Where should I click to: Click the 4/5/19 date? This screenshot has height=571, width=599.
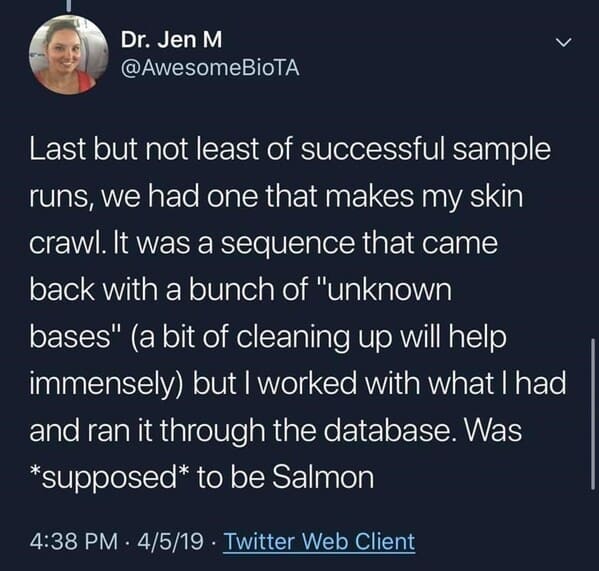coord(171,541)
